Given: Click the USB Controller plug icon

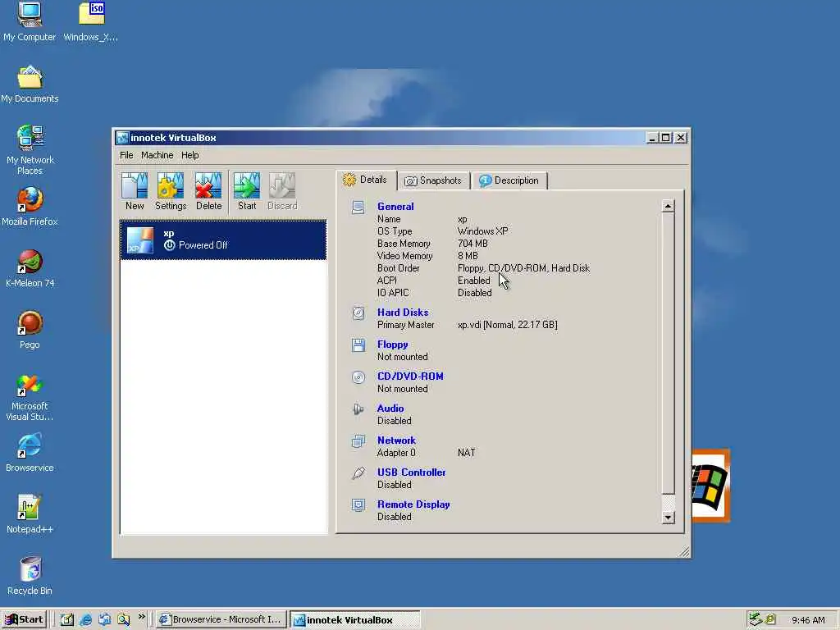Looking at the screenshot, I should [358, 473].
